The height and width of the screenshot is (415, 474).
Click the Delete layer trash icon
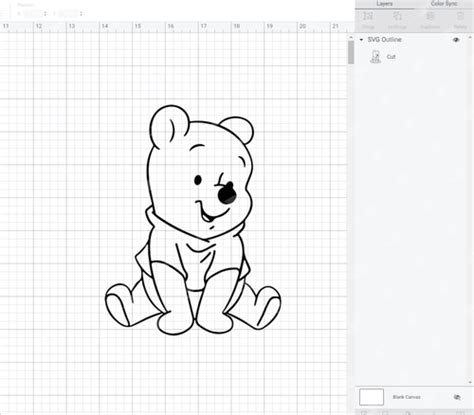(x=460, y=16)
